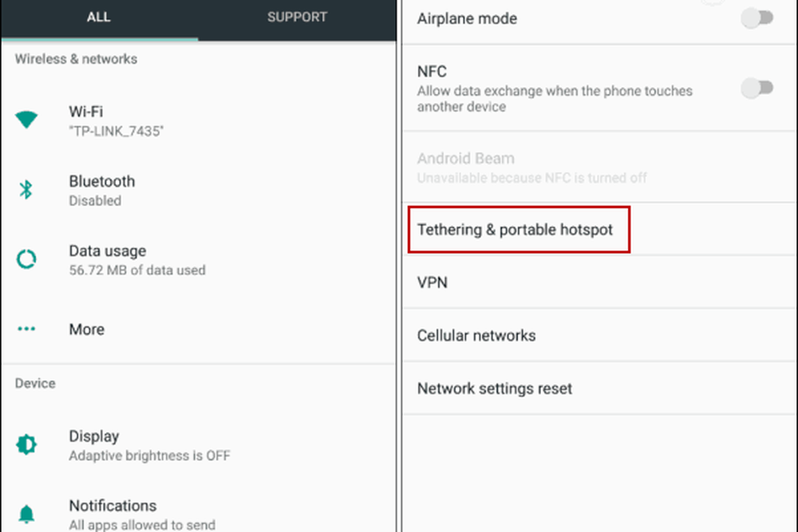
Task: Enable the NFC switch
Action: click(x=757, y=89)
